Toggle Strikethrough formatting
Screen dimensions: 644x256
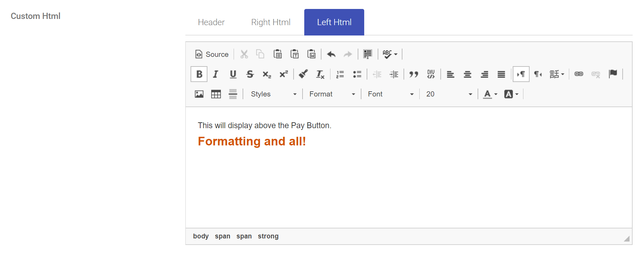tap(250, 74)
